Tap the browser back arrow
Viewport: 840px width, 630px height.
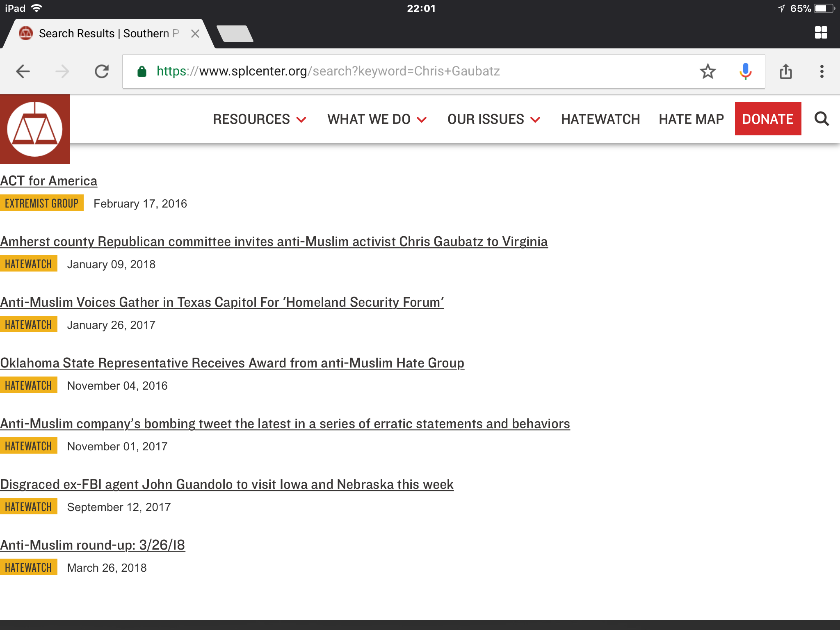[23, 71]
